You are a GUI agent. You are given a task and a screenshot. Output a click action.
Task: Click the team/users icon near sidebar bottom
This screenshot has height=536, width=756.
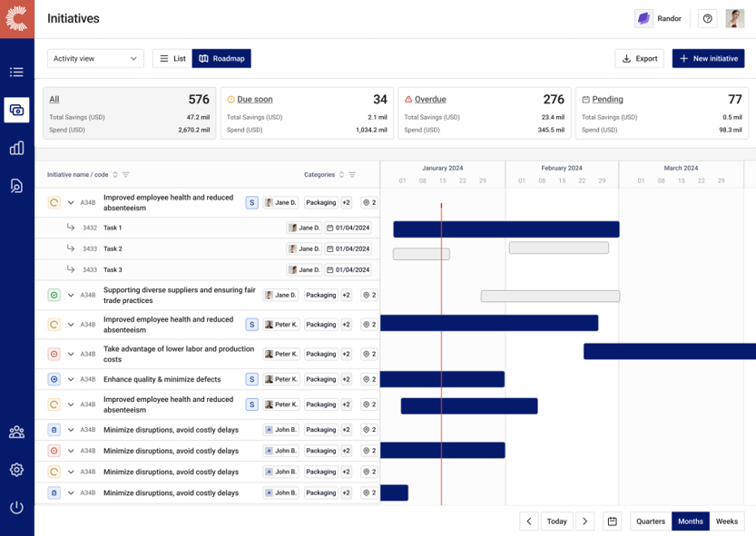[16, 433]
